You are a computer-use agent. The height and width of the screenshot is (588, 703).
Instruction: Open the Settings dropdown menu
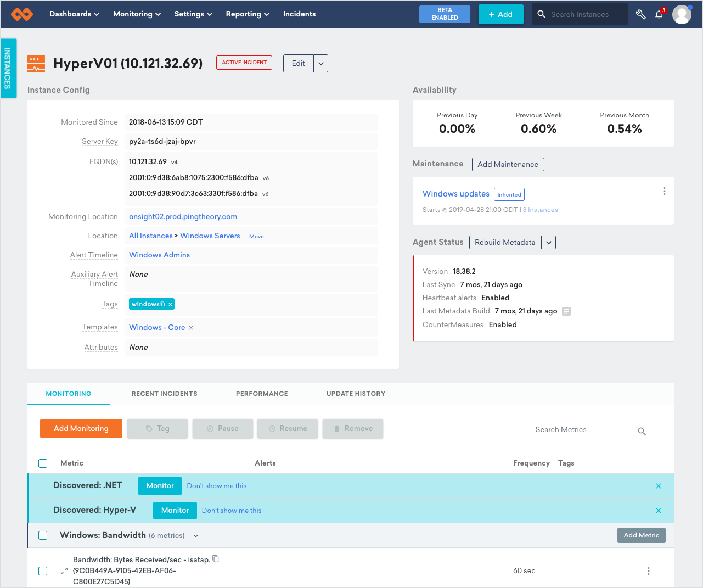[x=193, y=14]
